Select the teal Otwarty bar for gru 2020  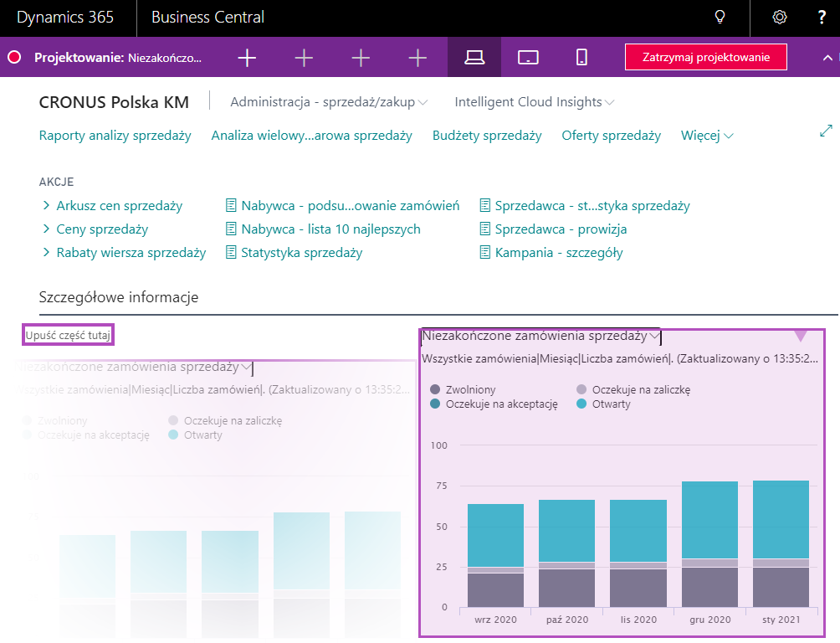coord(709,520)
